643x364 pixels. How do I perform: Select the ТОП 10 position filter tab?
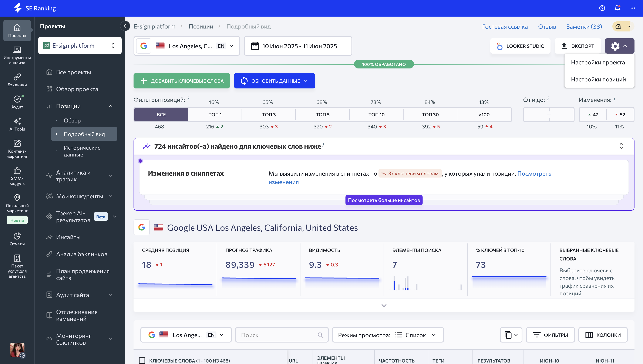pos(376,115)
